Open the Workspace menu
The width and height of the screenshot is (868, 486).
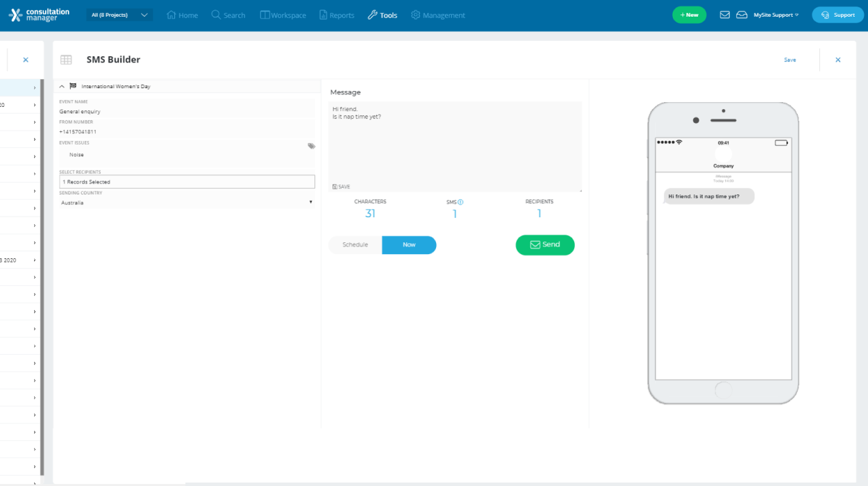click(283, 15)
